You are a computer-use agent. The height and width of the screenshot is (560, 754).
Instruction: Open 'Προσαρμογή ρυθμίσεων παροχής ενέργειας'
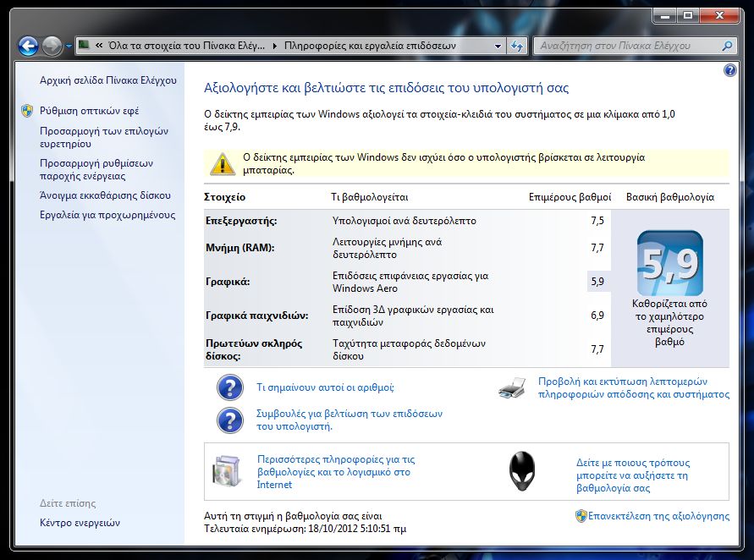click(96, 170)
